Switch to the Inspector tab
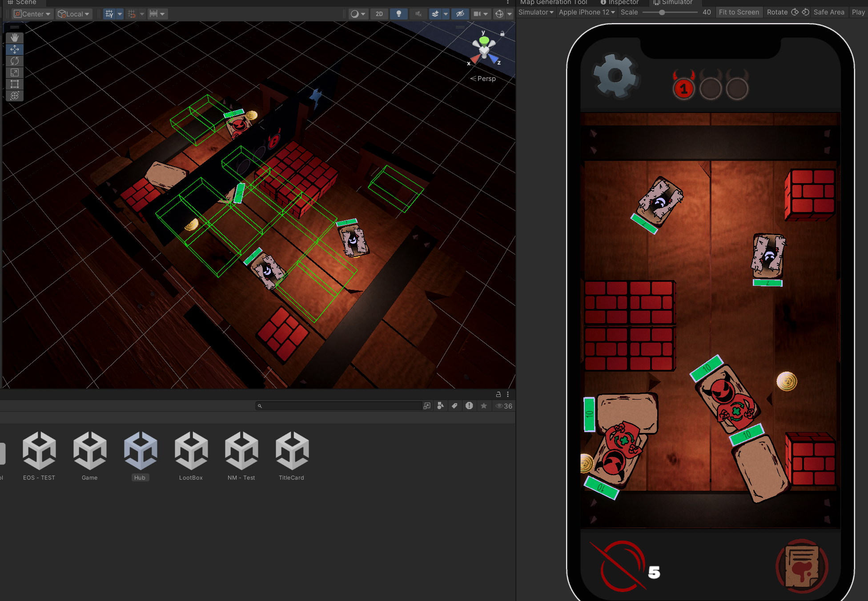868x601 pixels. click(x=620, y=2)
